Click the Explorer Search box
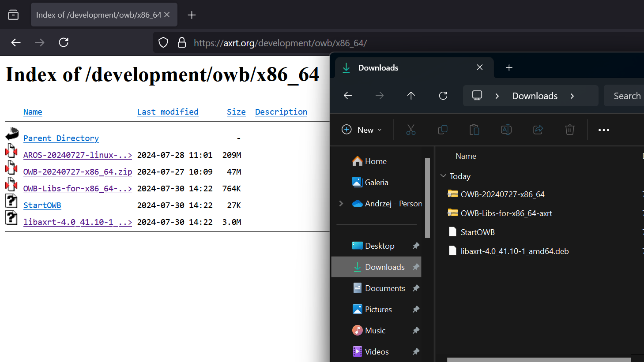This screenshot has height=362, width=644. (624, 96)
